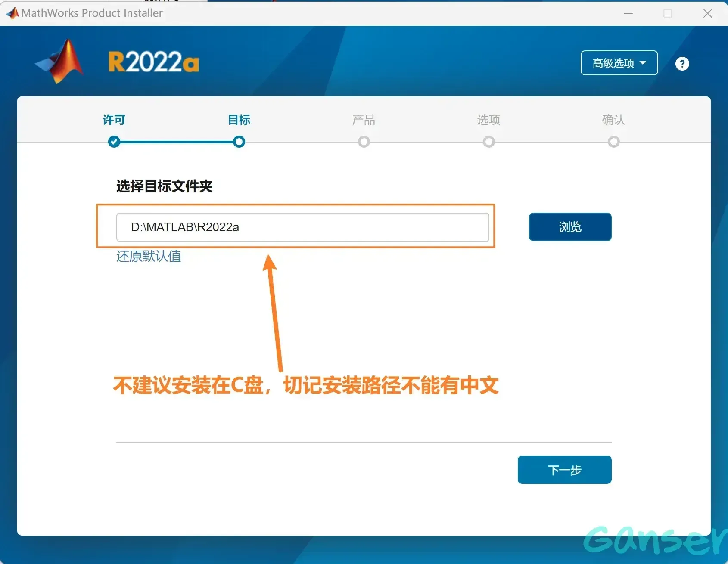Click the help question mark icon
The image size is (728, 564).
click(x=682, y=64)
